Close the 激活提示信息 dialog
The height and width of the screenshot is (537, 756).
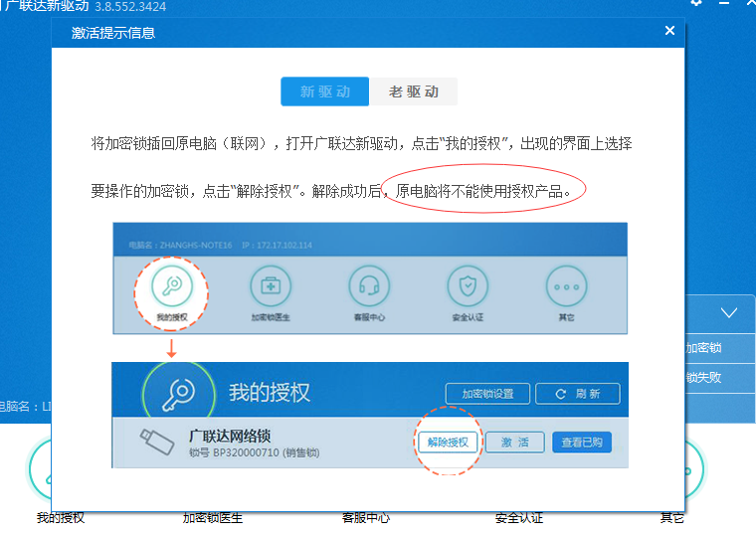click(669, 31)
